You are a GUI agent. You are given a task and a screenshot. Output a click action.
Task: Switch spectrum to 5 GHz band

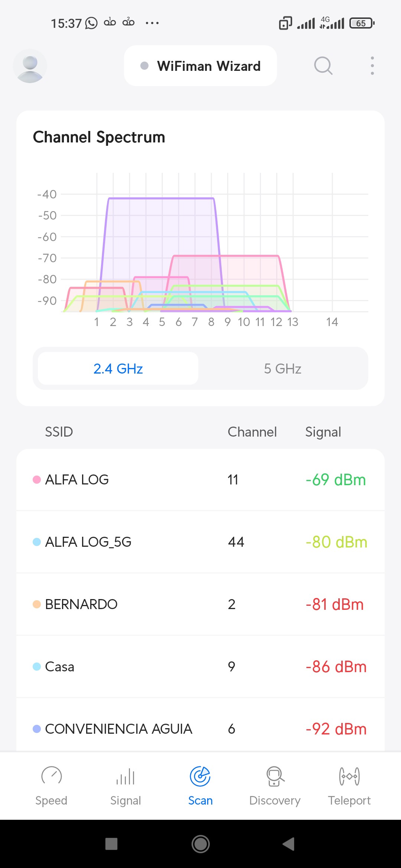[x=283, y=369]
